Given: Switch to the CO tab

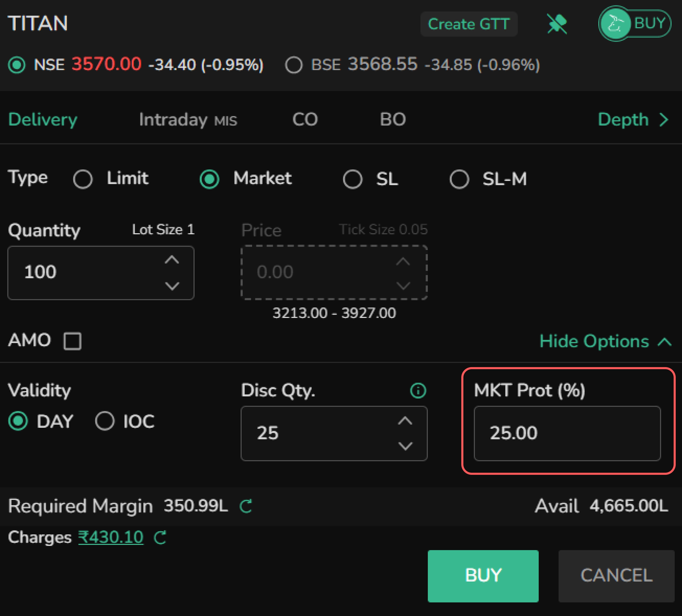Looking at the screenshot, I should click(x=305, y=119).
